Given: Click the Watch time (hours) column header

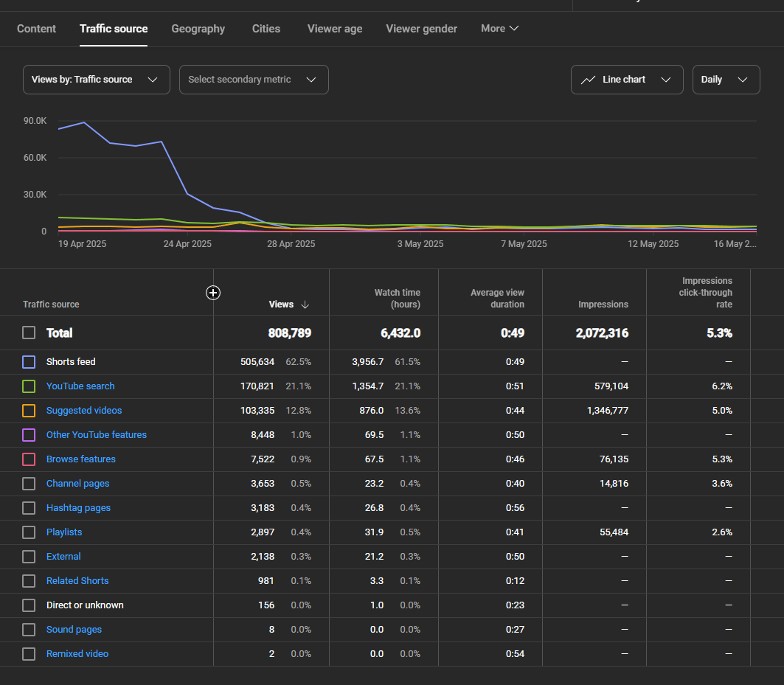Looking at the screenshot, I should click(397, 299).
